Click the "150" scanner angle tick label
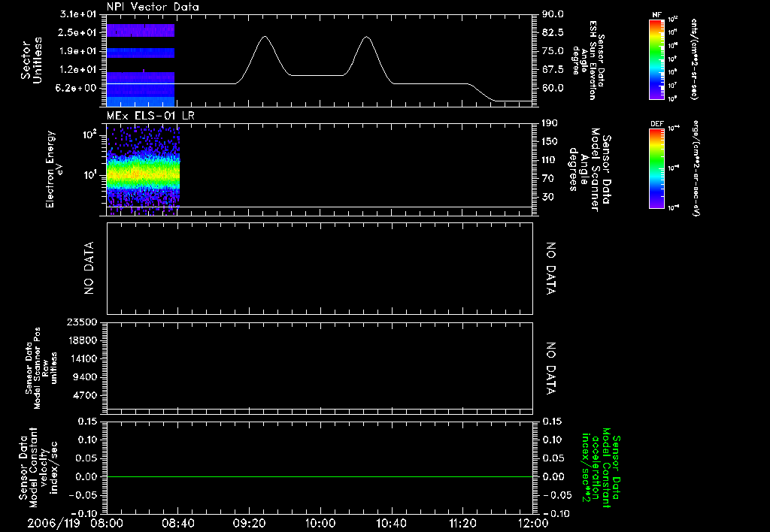Screen dimensions: 770x532 [x=550, y=141]
